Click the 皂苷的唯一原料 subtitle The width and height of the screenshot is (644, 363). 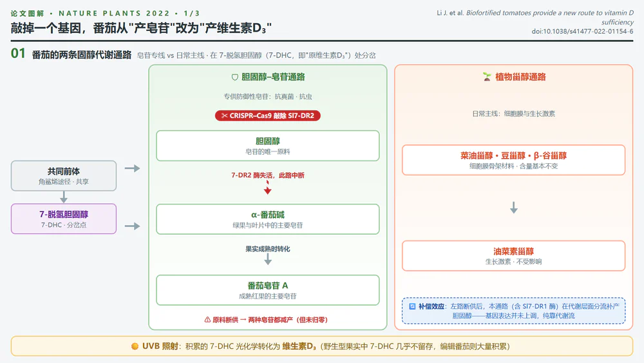click(x=268, y=152)
